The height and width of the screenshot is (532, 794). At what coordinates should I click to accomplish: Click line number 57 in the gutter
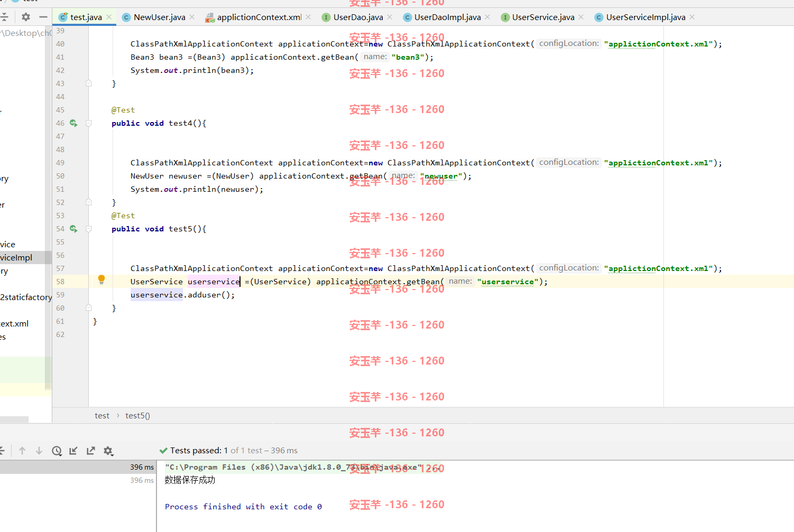[x=60, y=268]
